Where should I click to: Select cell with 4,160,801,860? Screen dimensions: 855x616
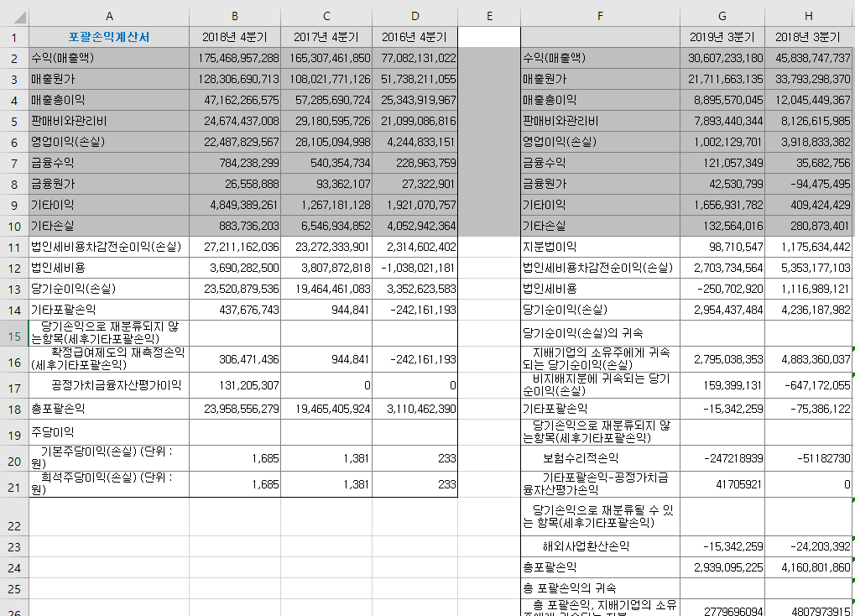[x=810, y=567]
